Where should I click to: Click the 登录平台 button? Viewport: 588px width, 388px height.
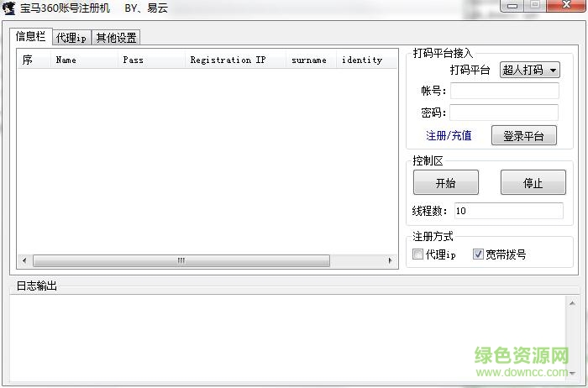pyautogui.click(x=524, y=135)
